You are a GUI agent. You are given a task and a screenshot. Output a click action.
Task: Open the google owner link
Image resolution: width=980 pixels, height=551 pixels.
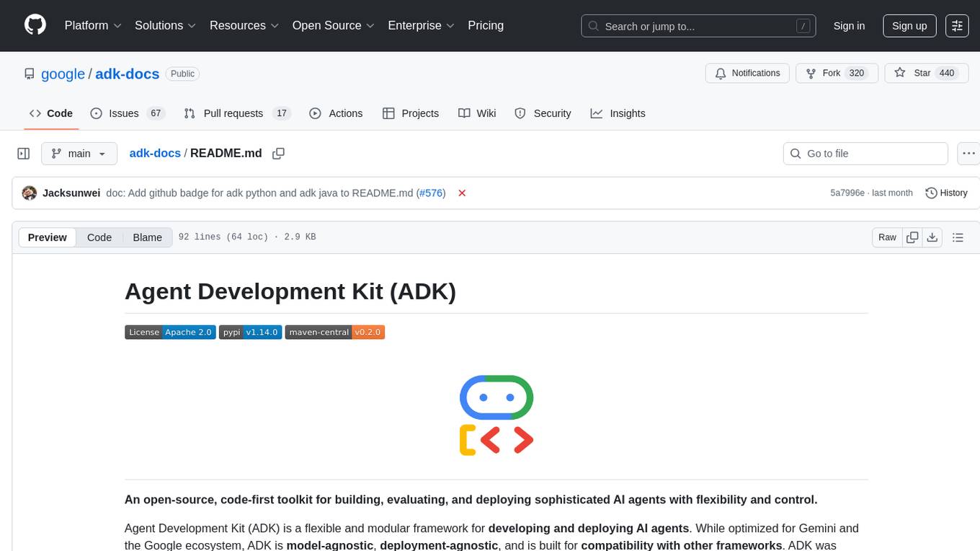(x=63, y=74)
